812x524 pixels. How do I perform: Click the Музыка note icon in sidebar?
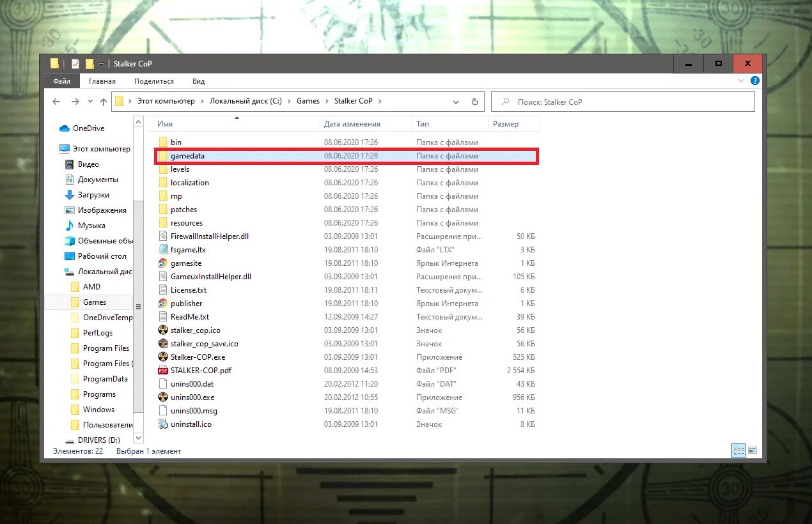click(70, 226)
